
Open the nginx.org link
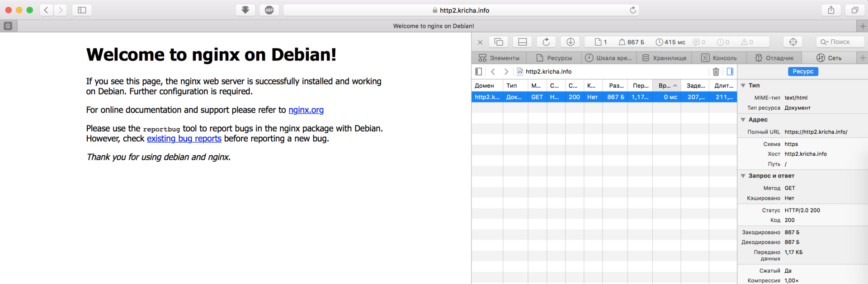pyautogui.click(x=306, y=110)
